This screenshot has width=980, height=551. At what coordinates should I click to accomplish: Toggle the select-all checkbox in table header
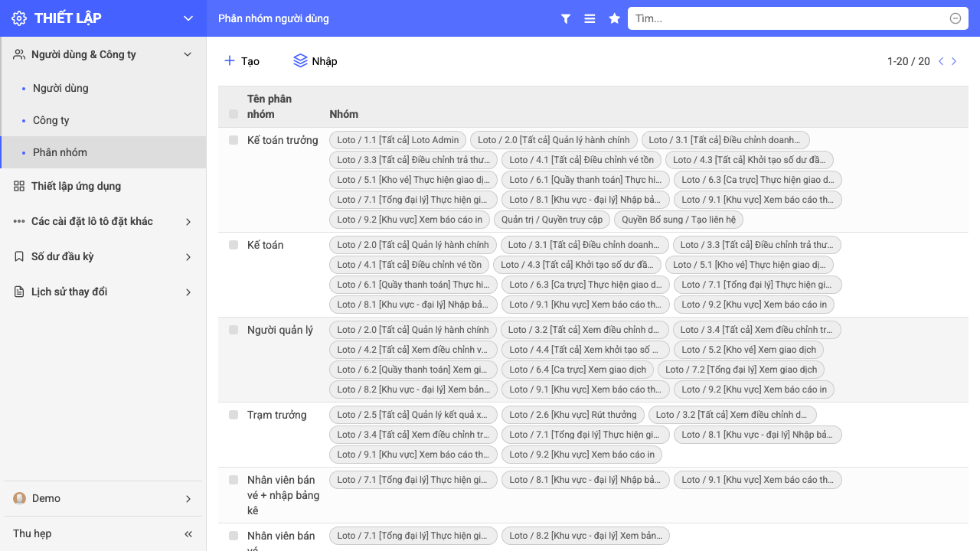coord(234,114)
